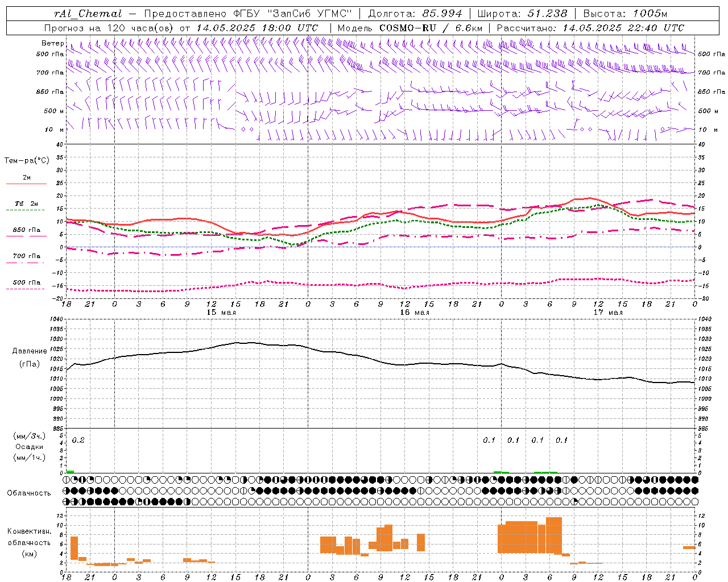This screenshot has height=582, width=728.
Task: Select the Широта: 51.238 value
Action: coord(522,14)
